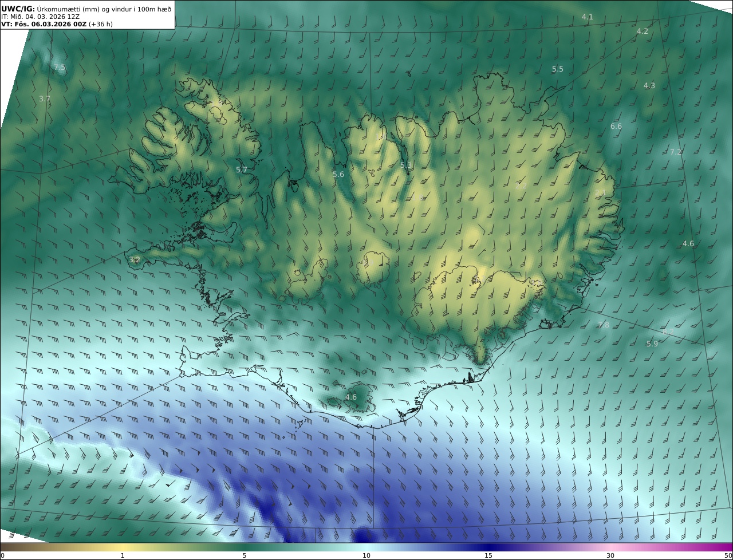Click the '3.2' value on the map
Image resolution: width=733 pixels, height=560 pixels.
coord(135,259)
